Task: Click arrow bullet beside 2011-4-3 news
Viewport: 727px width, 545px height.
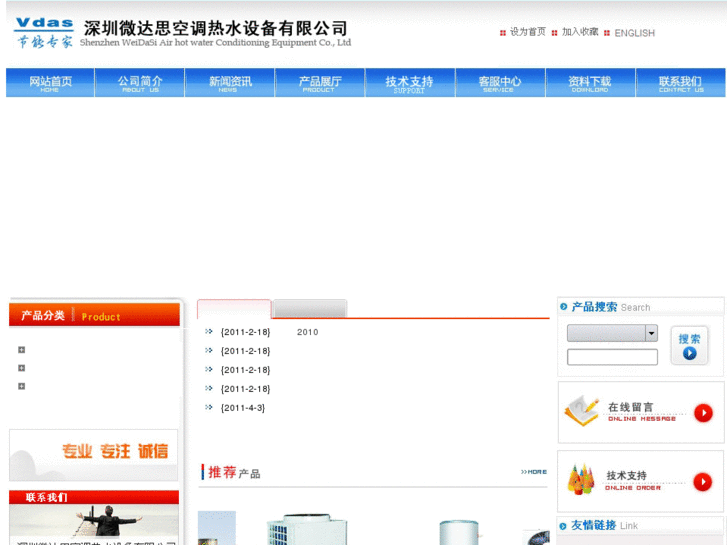Action: 209,407
